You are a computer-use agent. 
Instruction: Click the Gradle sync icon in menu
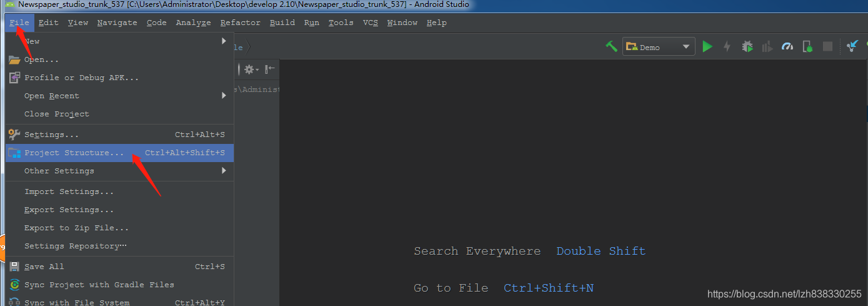14,285
